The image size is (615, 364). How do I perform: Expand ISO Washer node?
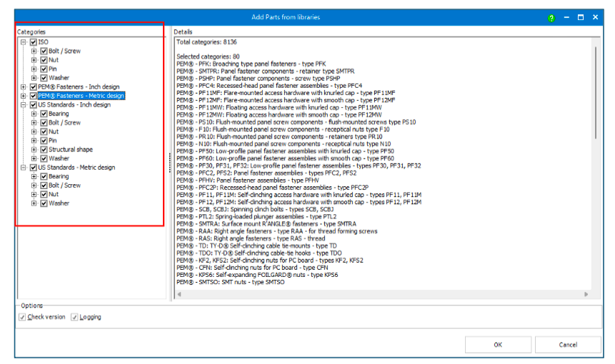[x=34, y=78]
